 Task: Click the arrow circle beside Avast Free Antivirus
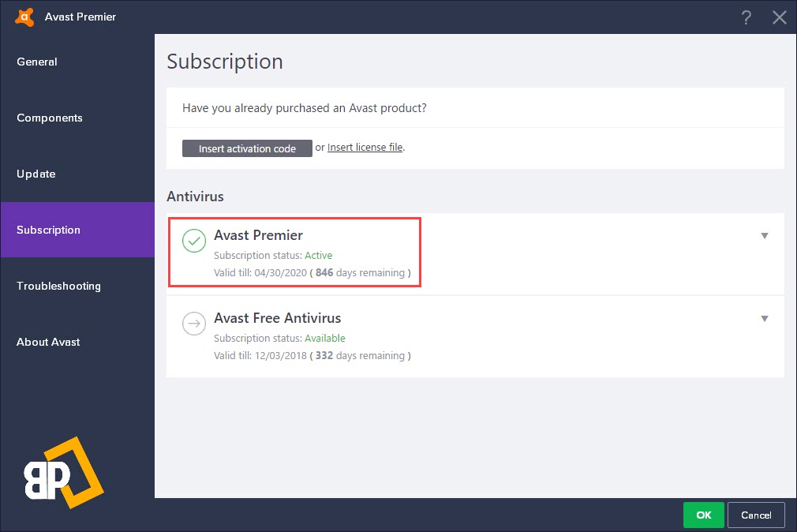click(x=194, y=324)
